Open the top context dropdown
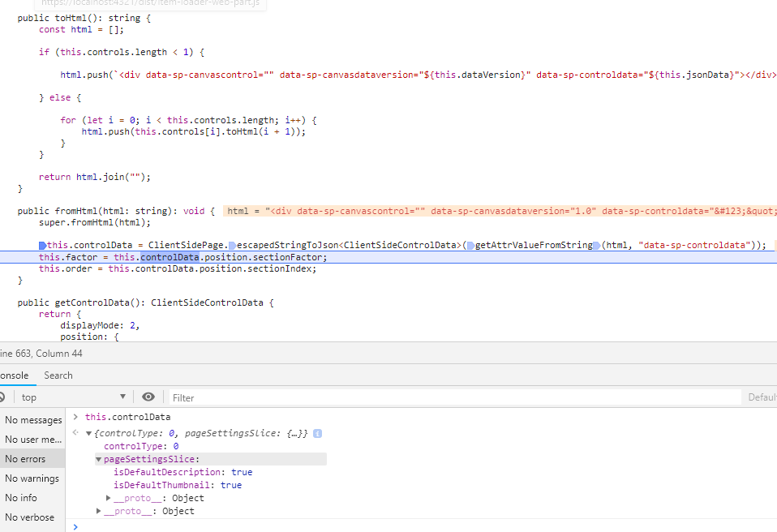777x532 pixels. click(x=73, y=397)
